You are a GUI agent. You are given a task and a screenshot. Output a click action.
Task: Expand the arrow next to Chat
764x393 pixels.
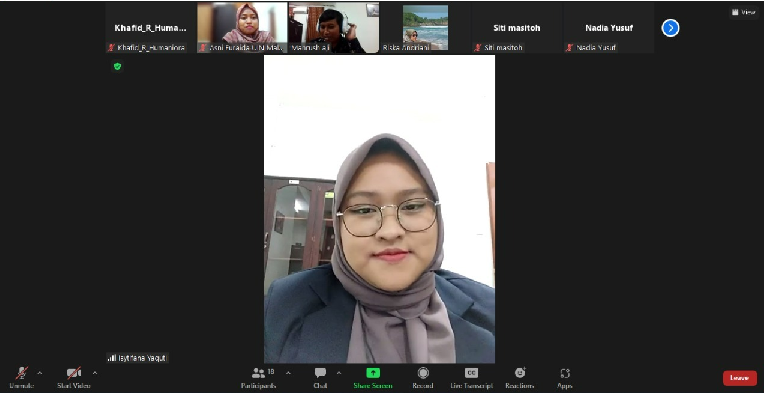(339, 374)
